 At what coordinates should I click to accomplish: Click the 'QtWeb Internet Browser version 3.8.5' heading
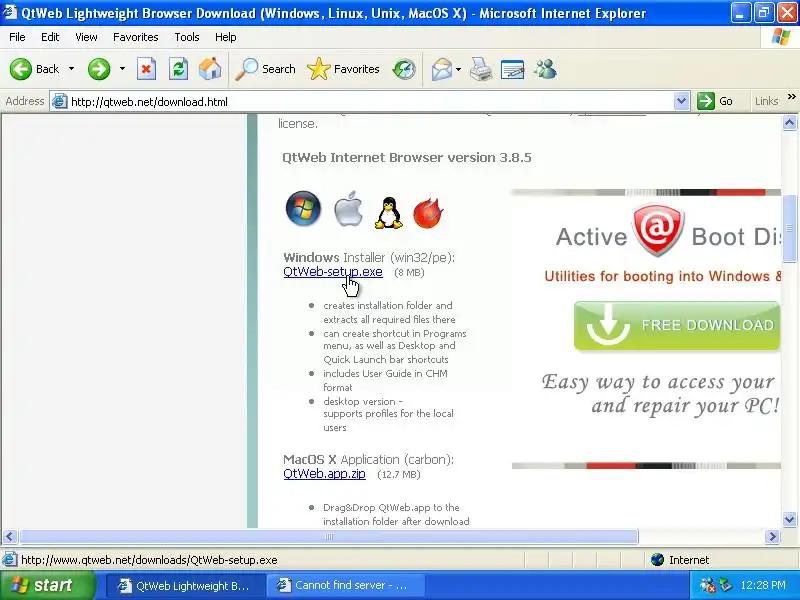click(x=407, y=158)
